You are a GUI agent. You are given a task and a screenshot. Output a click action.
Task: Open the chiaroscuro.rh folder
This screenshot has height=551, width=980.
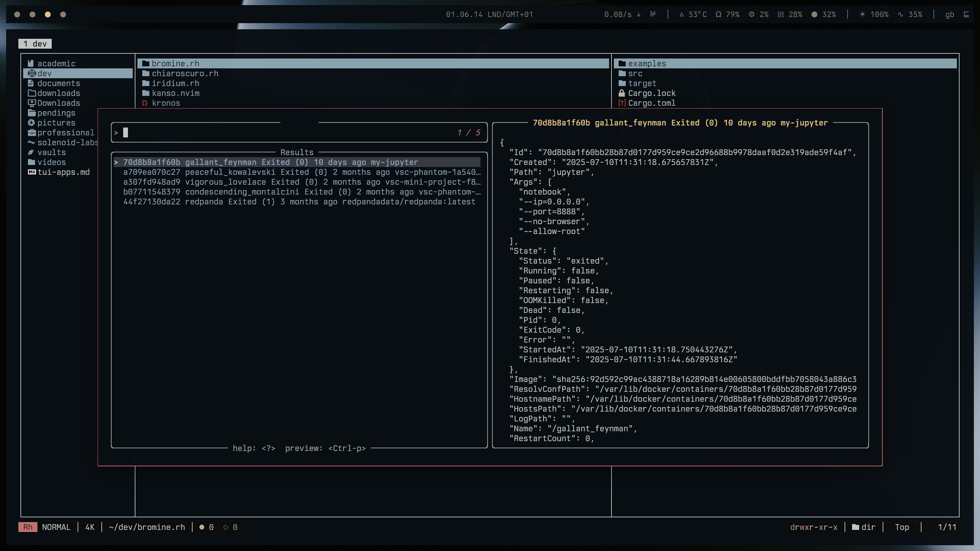(x=185, y=73)
